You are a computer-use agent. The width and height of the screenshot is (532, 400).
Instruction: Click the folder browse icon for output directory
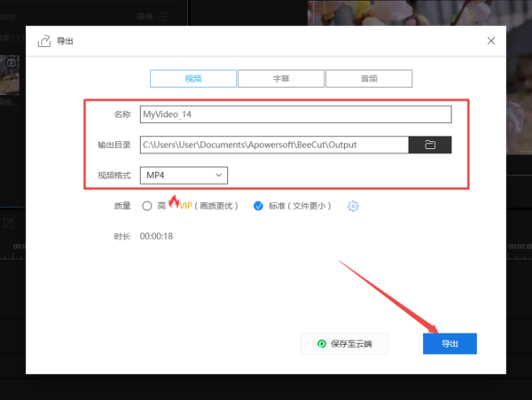[x=430, y=145]
